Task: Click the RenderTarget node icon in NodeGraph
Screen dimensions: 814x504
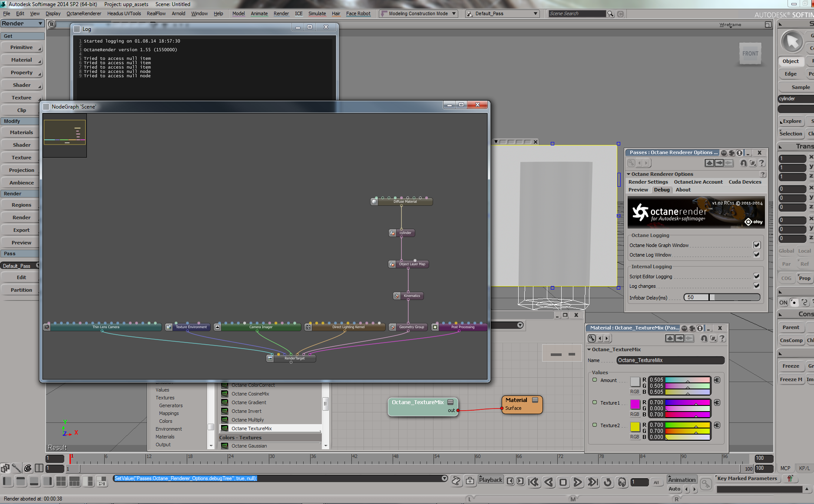Action: [270, 358]
